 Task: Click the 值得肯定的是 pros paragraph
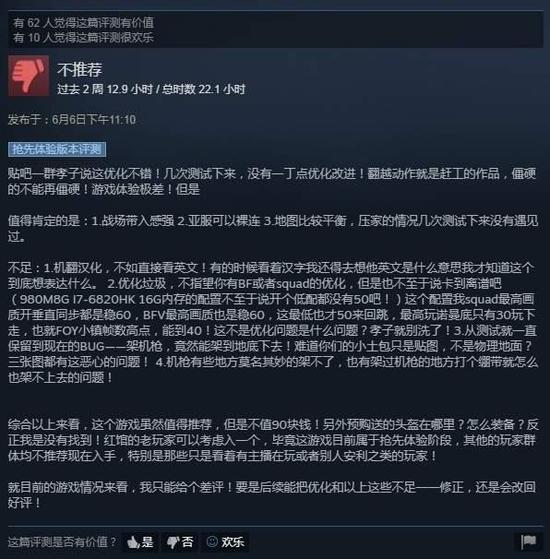pos(273,229)
